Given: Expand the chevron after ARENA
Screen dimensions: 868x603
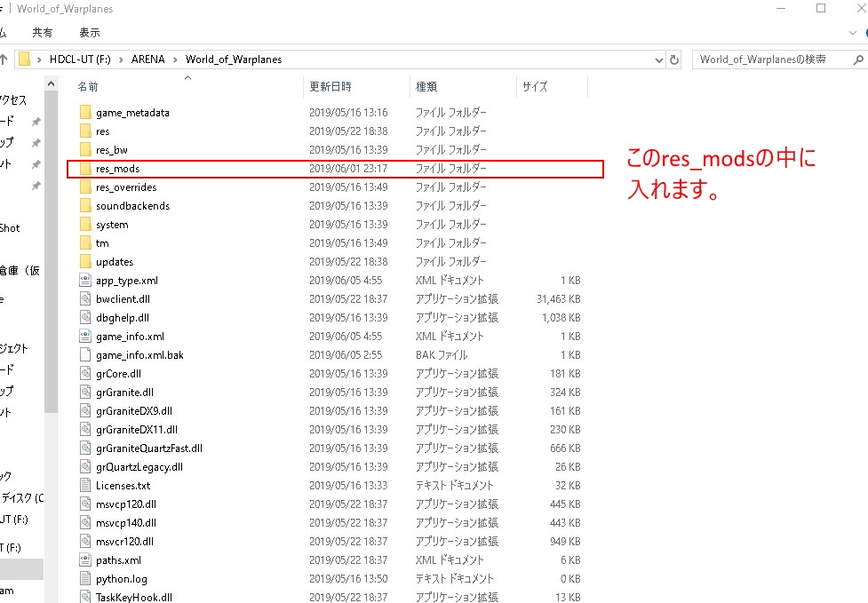Looking at the screenshot, I should [175, 60].
